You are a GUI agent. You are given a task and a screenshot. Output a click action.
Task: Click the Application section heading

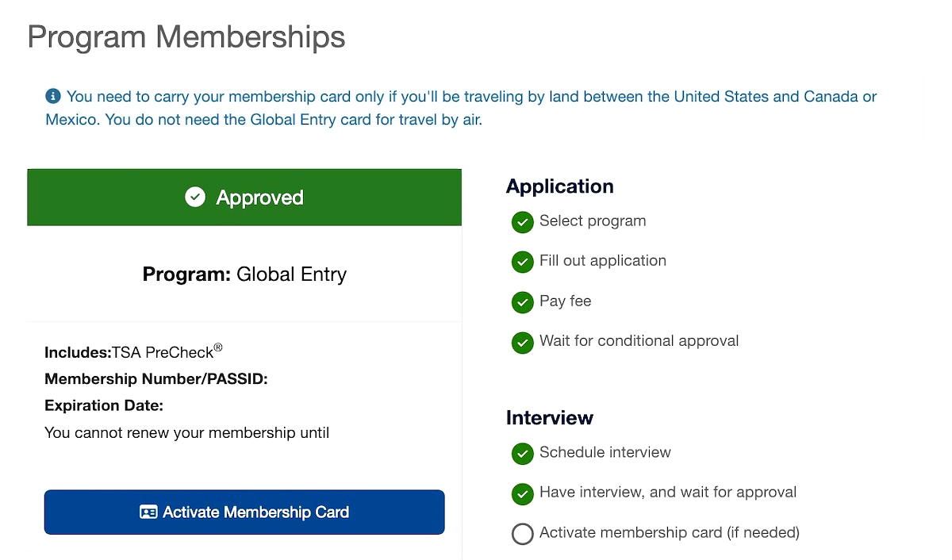(560, 186)
